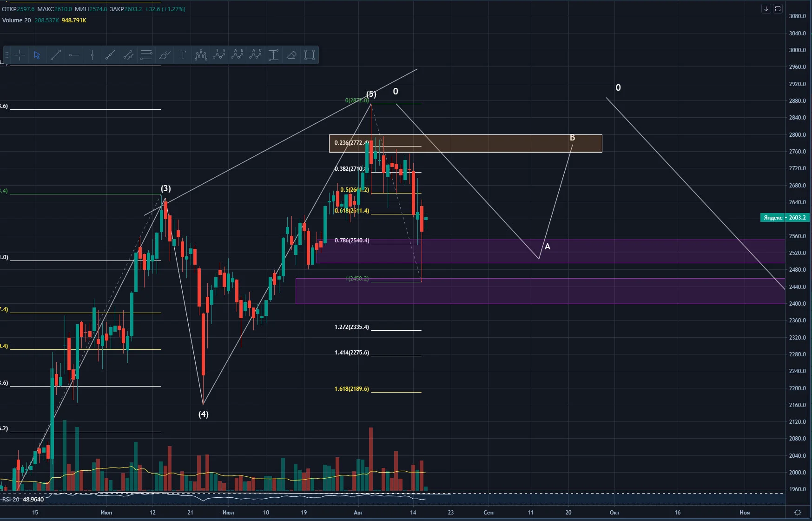Click the Fibonacci 1.414(2275.6) level

352,353
